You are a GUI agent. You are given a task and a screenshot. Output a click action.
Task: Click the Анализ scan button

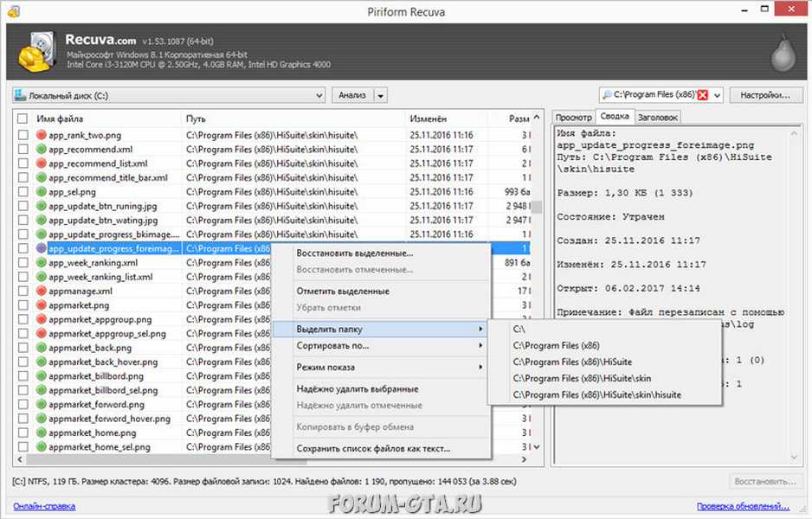352,95
